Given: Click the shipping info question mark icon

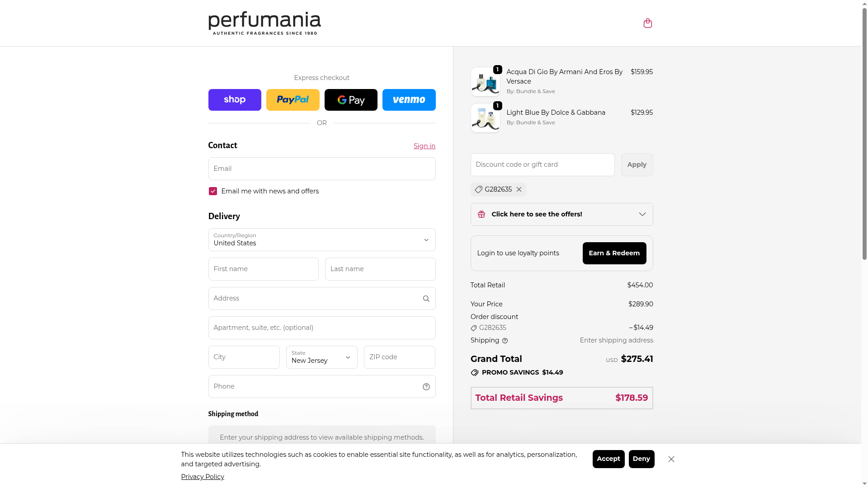Looking at the screenshot, I should coord(505,341).
